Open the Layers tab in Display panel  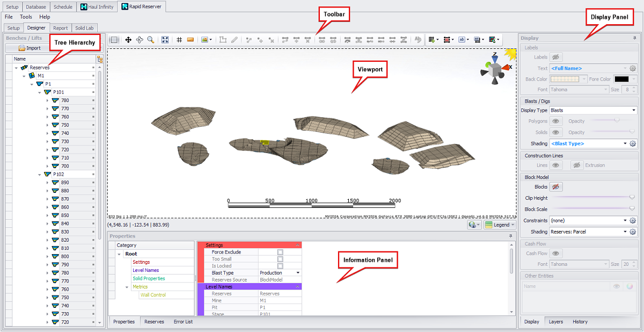555,322
